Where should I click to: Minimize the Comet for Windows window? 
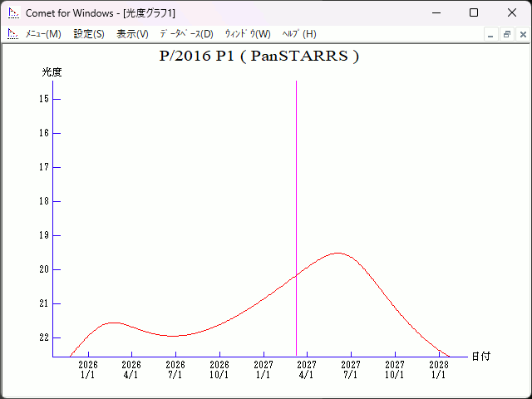(436, 13)
